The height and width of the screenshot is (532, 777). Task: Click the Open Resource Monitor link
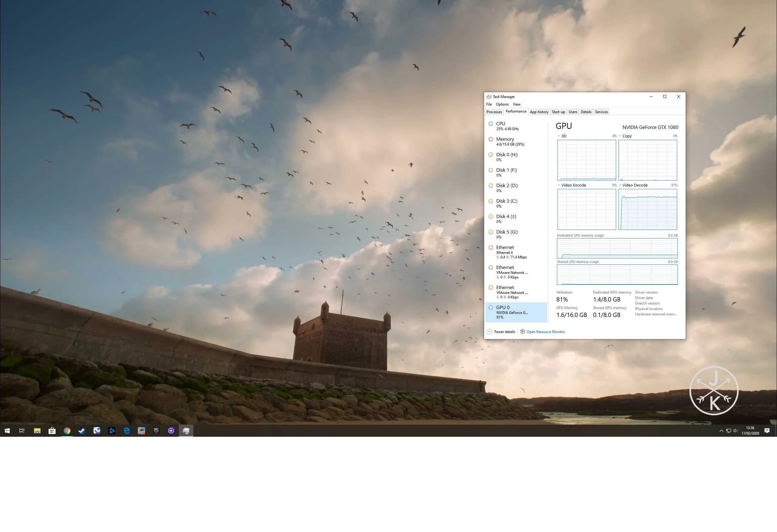point(546,332)
